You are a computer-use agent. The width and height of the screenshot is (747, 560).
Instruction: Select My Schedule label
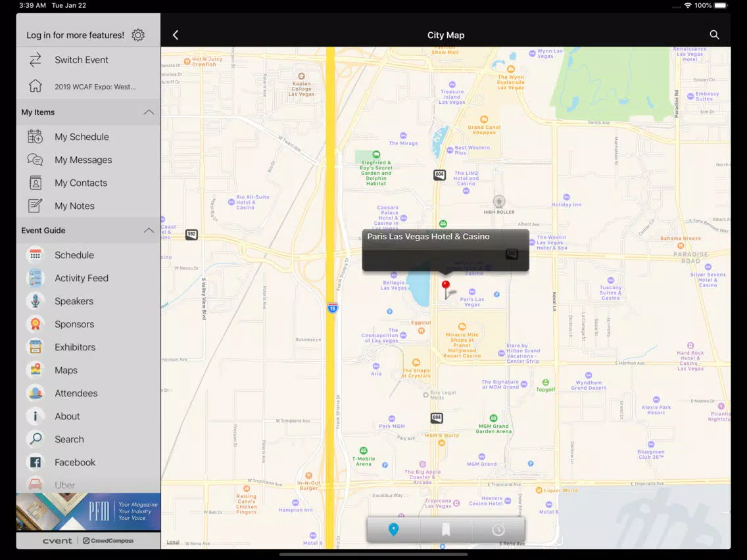pos(82,137)
